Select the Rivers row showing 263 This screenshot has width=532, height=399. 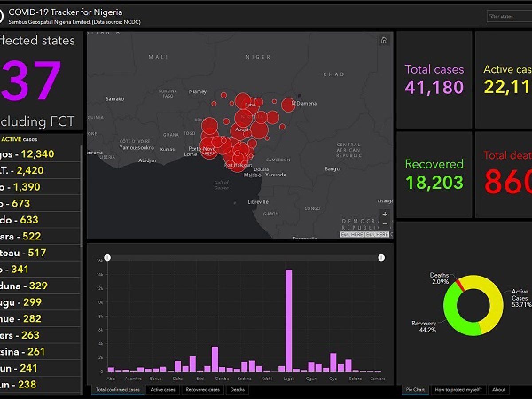40,335
